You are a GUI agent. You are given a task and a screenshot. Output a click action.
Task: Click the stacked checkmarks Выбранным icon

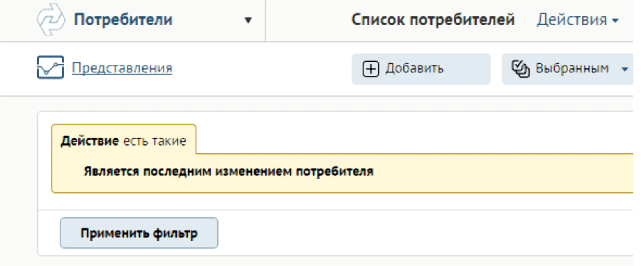[x=520, y=69]
